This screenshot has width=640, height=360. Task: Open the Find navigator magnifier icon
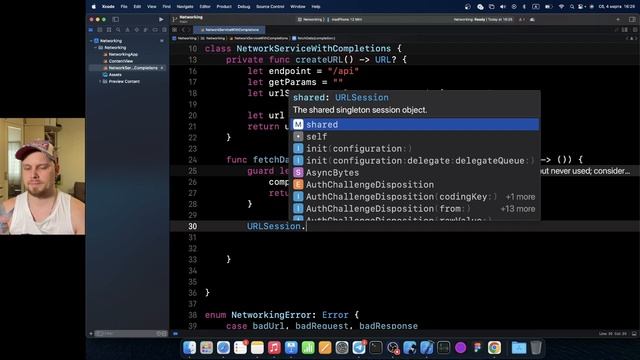(118, 30)
